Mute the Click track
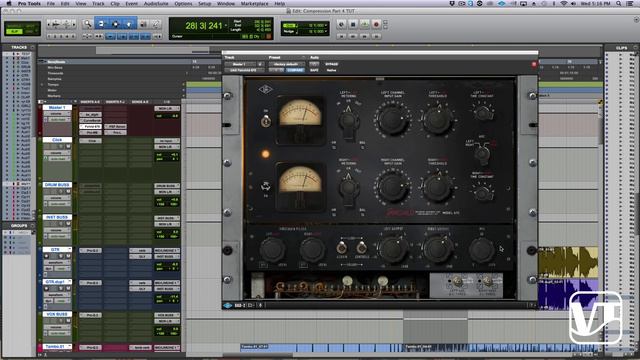 pos(68,146)
